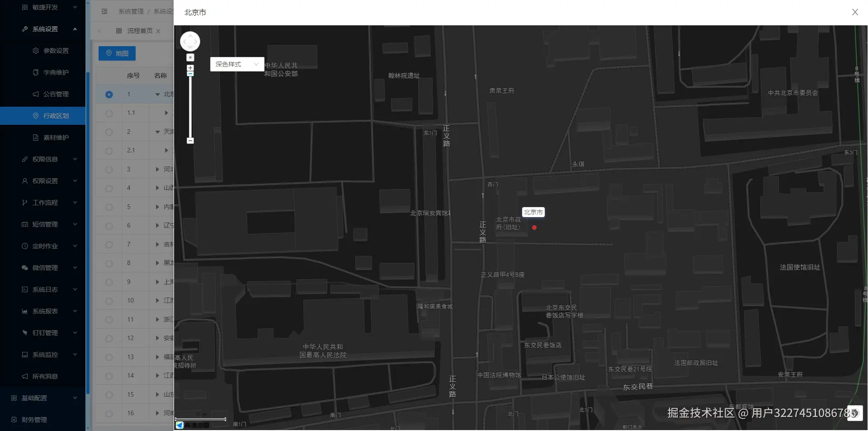Viewport: 868px width, 431px height.
Task: Select radio button for row 3
Action: click(109, 170)
